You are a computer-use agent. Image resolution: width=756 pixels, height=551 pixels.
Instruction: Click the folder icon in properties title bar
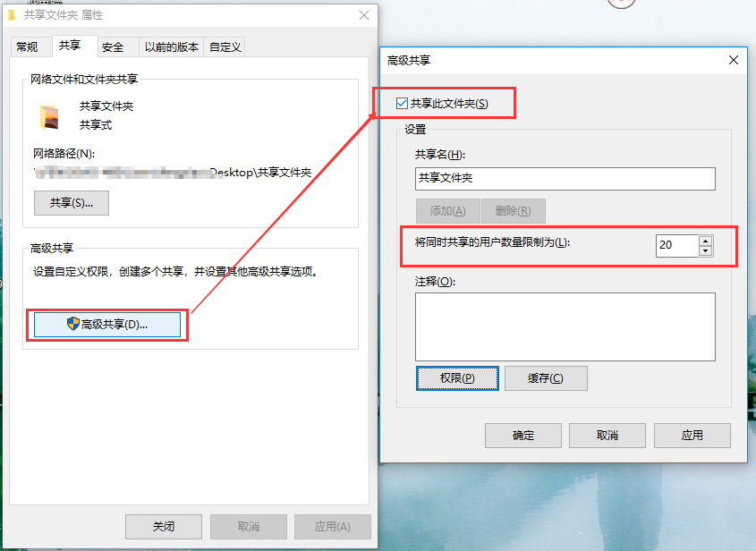[x=12, y=15]
